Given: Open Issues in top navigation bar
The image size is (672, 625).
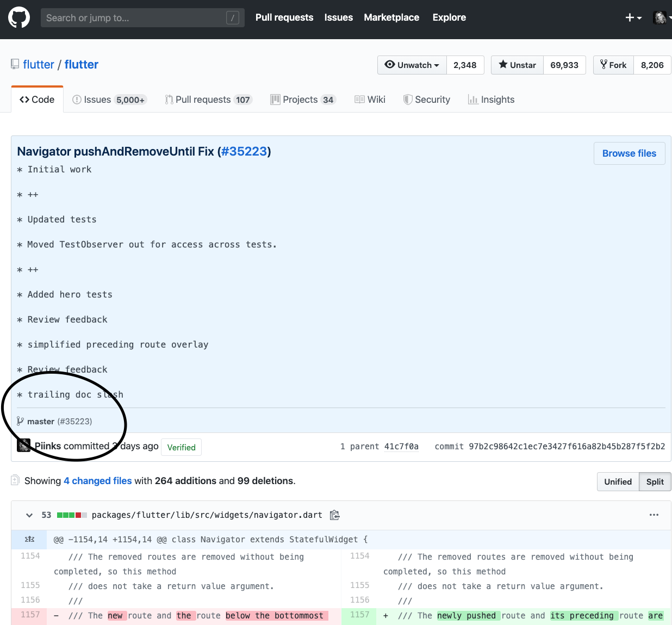Looking at the screenshot, I should point(339,17).
